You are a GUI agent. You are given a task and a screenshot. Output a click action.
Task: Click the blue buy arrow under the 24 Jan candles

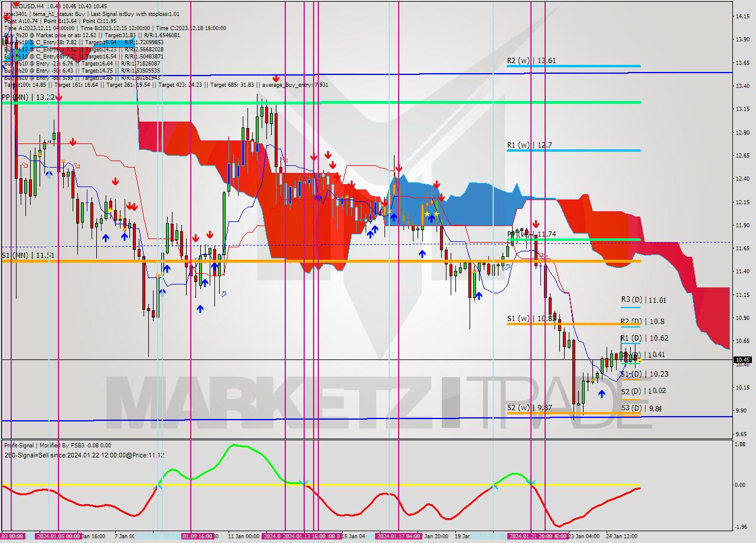[x=601, y=393]
